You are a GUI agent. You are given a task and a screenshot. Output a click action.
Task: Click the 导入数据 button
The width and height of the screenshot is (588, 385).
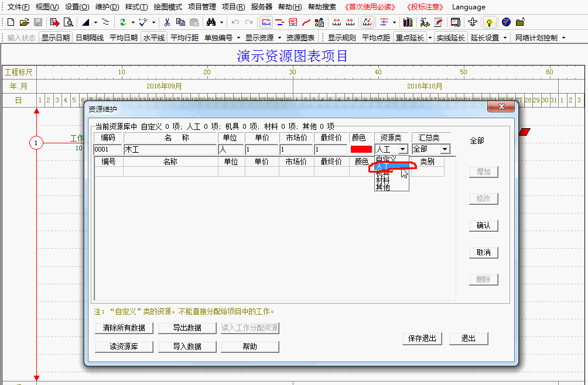click(x=187, y=346)
